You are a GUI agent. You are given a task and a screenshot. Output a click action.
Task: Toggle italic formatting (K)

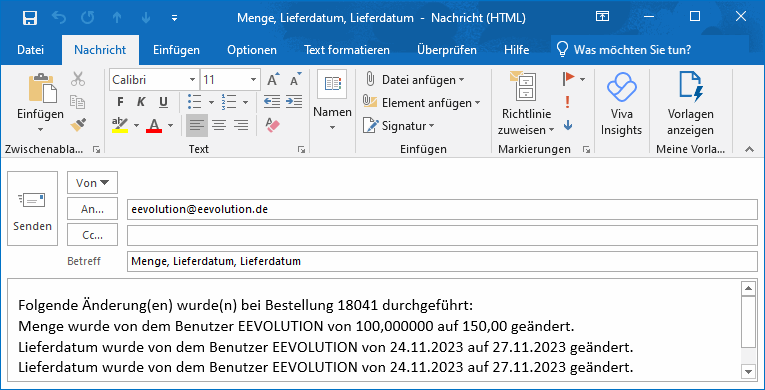pos(141,102)
